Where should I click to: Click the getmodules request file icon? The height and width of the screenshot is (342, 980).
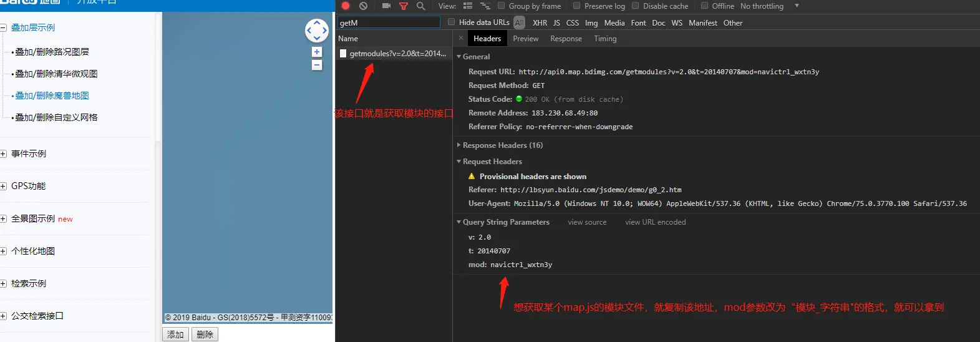(x=343, y=54)
